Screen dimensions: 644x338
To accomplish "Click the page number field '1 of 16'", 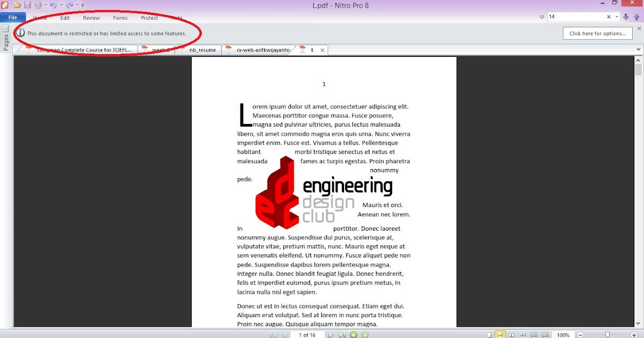I will (307, 335).
